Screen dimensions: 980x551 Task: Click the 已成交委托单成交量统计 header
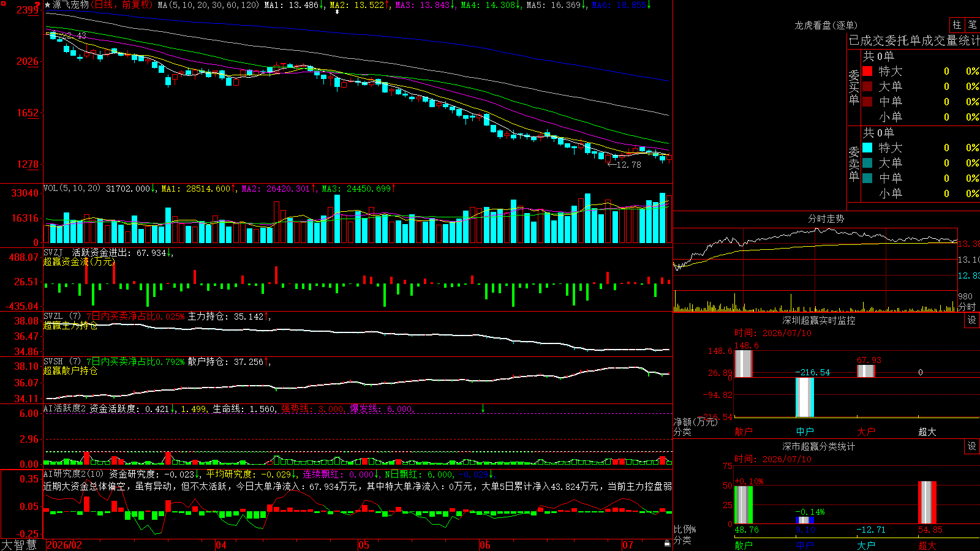914,40
